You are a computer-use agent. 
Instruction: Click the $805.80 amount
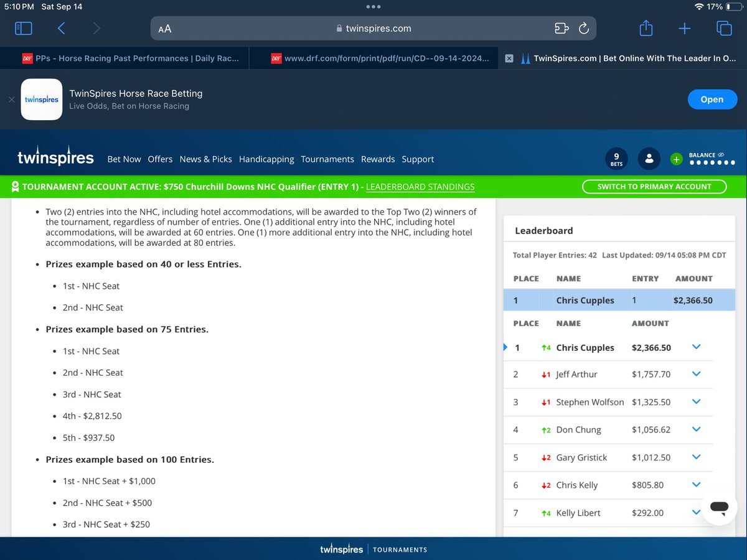coord(647,485)
